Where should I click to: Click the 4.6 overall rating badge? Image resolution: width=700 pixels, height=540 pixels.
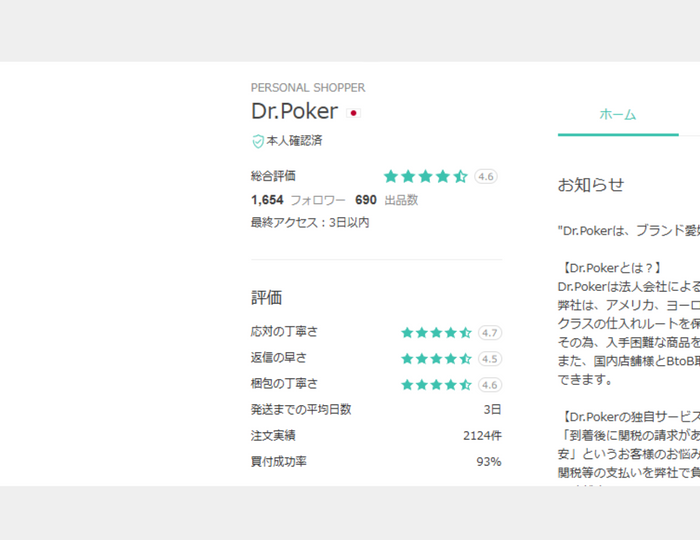(486, 176)
